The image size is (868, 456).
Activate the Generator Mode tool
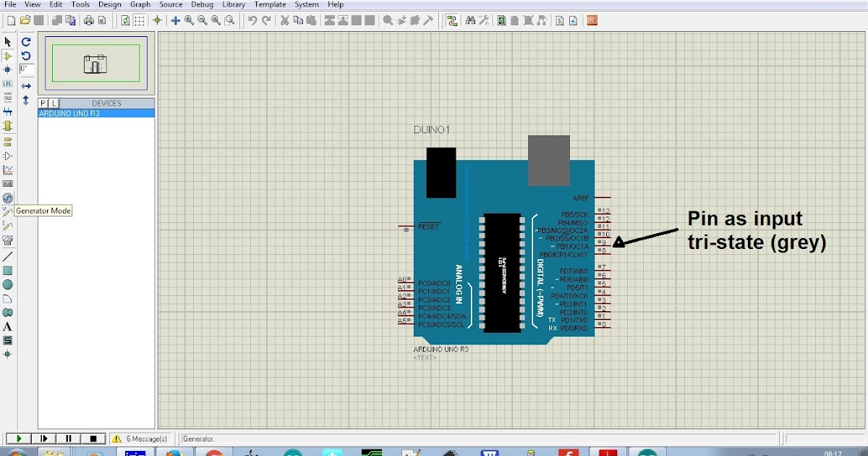[x=8, y=197]
